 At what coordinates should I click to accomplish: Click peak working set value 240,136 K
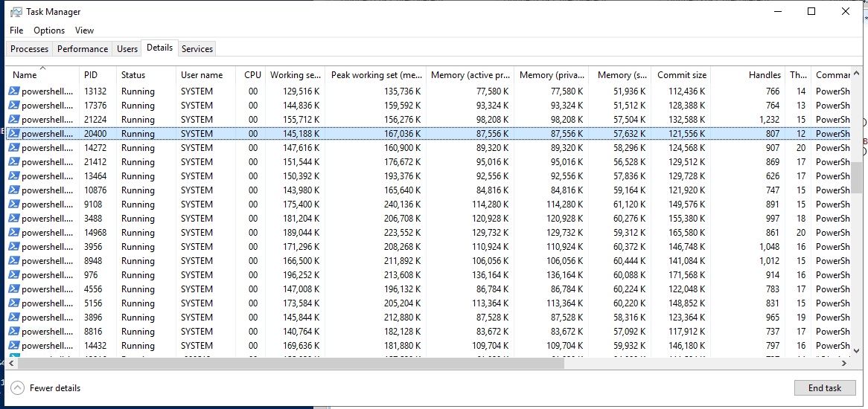[x=403, y=204]
